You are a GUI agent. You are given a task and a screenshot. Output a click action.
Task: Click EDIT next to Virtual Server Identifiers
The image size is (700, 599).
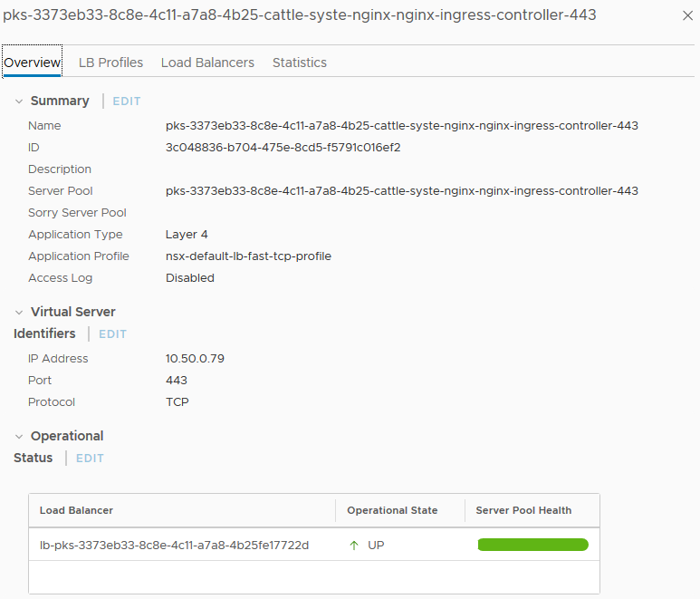coord(113,334)
